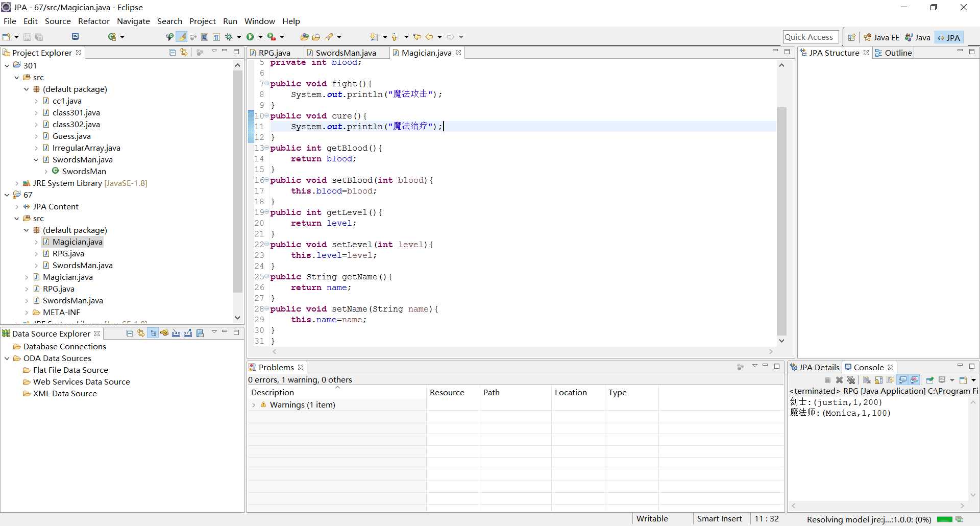Collapse All in Project Explorer
980x526 pixels.
pos(172,52)
